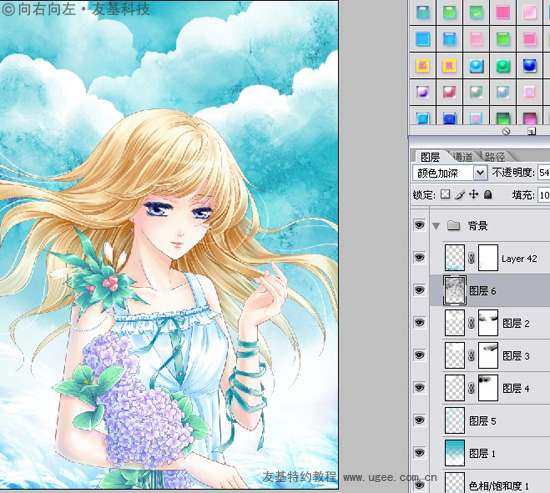550x493 pixels.
Task: Switch to the 路径 tab
Action: pos(495,156)
